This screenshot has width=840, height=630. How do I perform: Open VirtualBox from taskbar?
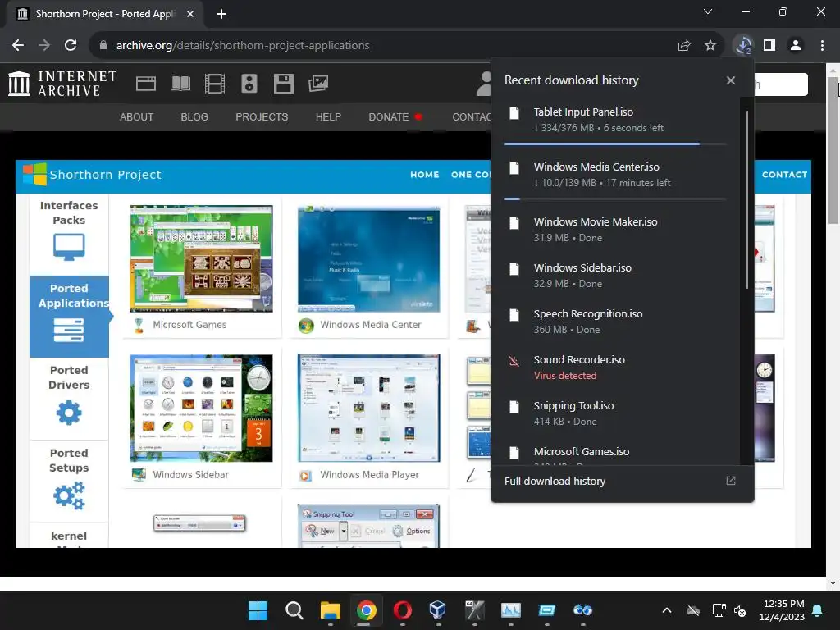[x=438, y=610]
